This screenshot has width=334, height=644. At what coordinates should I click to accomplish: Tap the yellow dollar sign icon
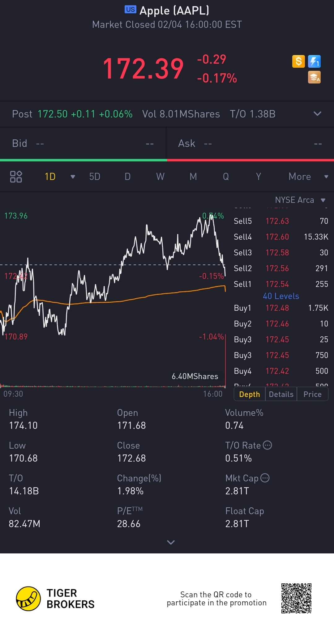click(298, 61)
